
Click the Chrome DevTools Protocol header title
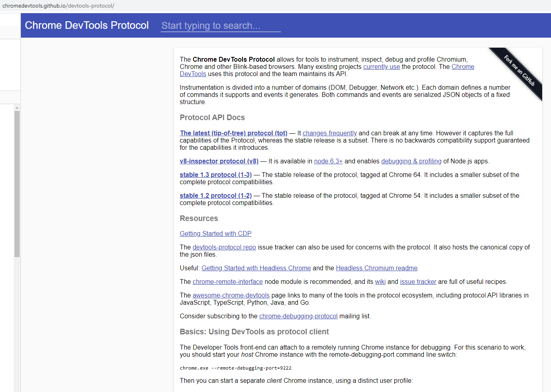[x=87, y=25]
